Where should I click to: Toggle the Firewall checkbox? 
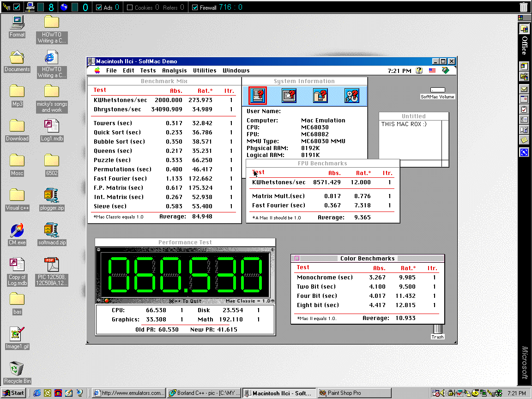point(195,7)
